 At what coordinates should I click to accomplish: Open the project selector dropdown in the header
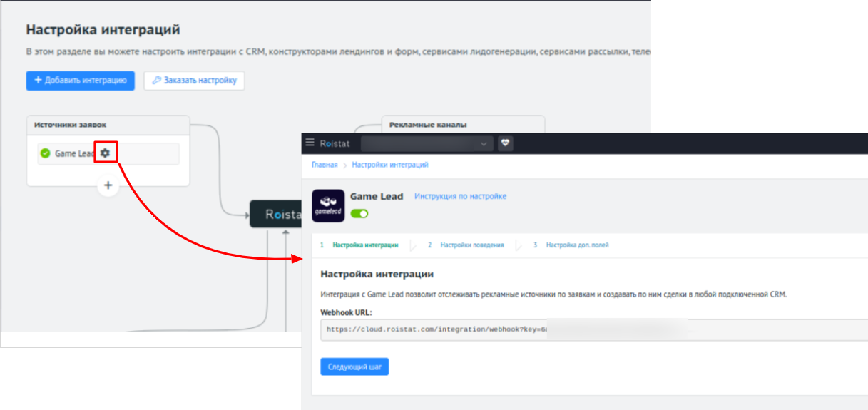click(x=427, y=144)
